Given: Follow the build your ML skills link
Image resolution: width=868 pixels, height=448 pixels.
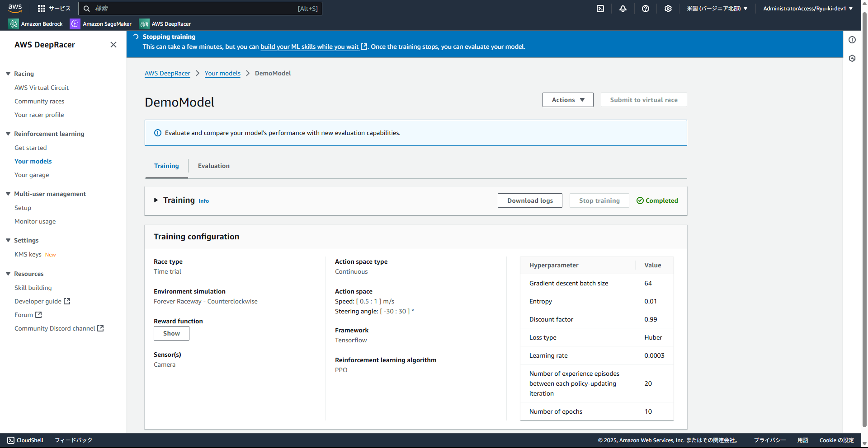Looking at the screenshot, I should [310, 47].
